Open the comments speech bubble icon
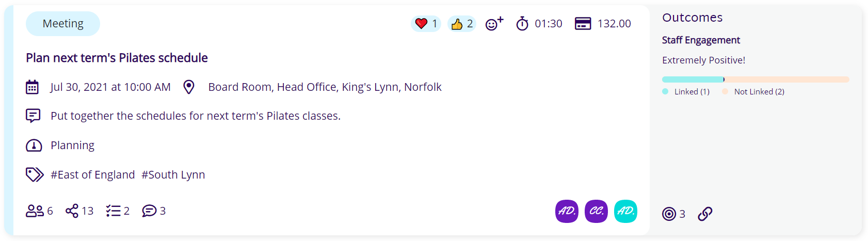 click(x=149, y=211)
